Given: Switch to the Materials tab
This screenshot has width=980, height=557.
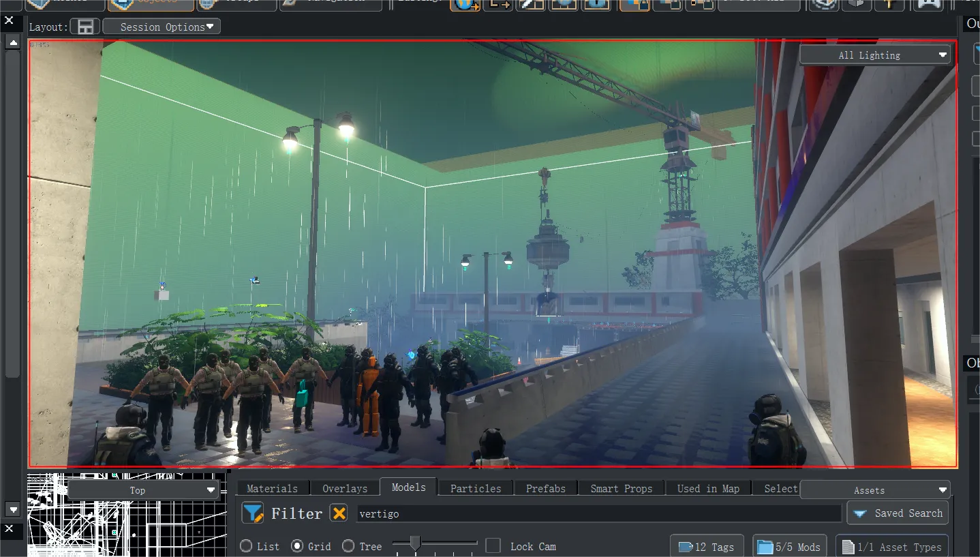Looking at the screenshot, I should tap(272, 488).
